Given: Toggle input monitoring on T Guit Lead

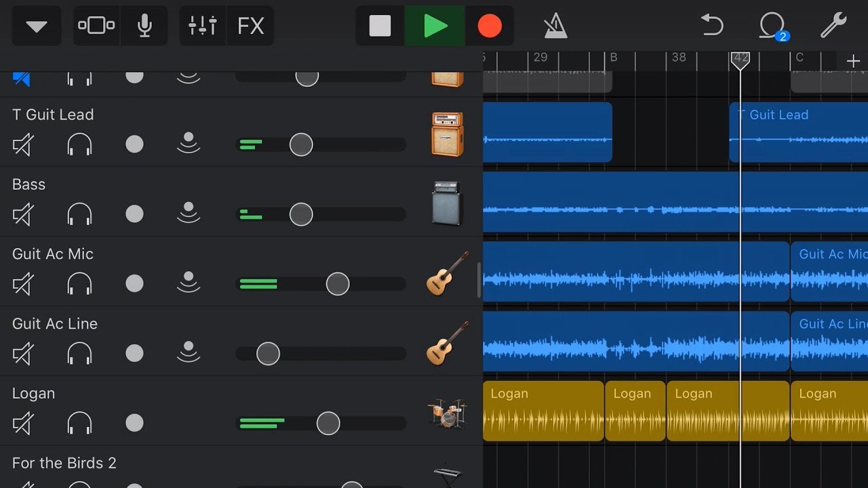Looking at the screenshot, I should [x=189, y=144].
